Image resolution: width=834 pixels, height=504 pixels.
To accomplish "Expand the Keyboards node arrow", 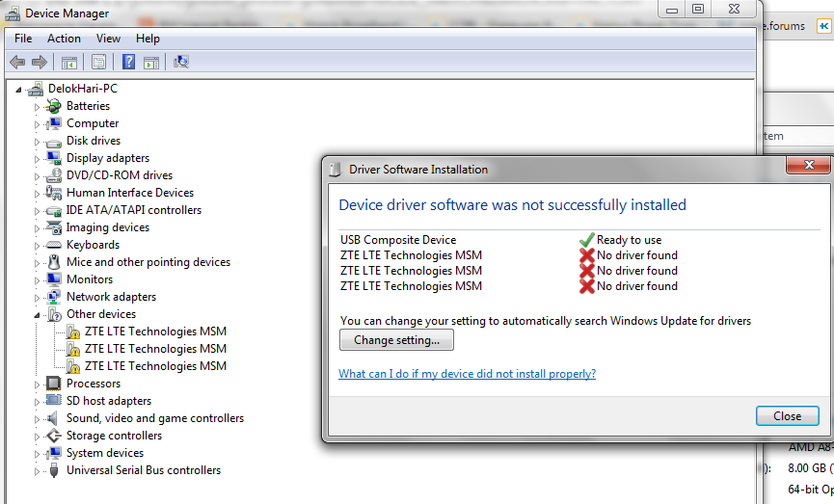I will pos(37,246).
